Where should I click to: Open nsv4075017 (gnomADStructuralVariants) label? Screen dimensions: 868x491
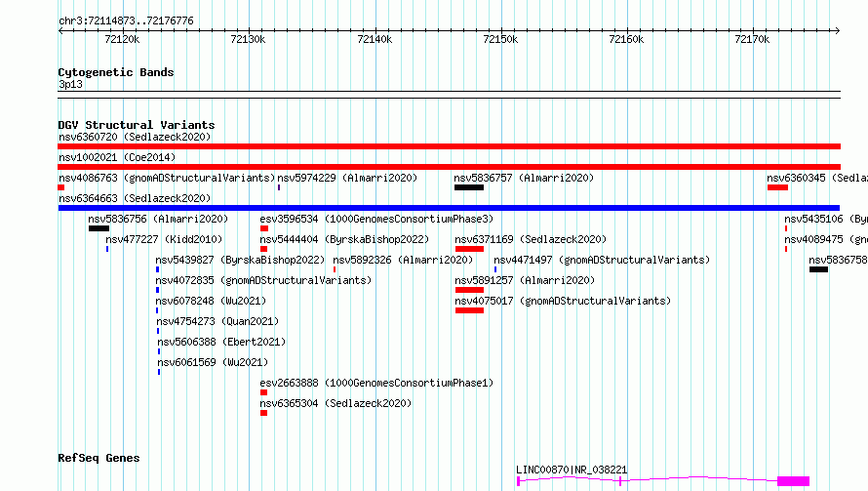pyautogui.click(x=563, y=301)
